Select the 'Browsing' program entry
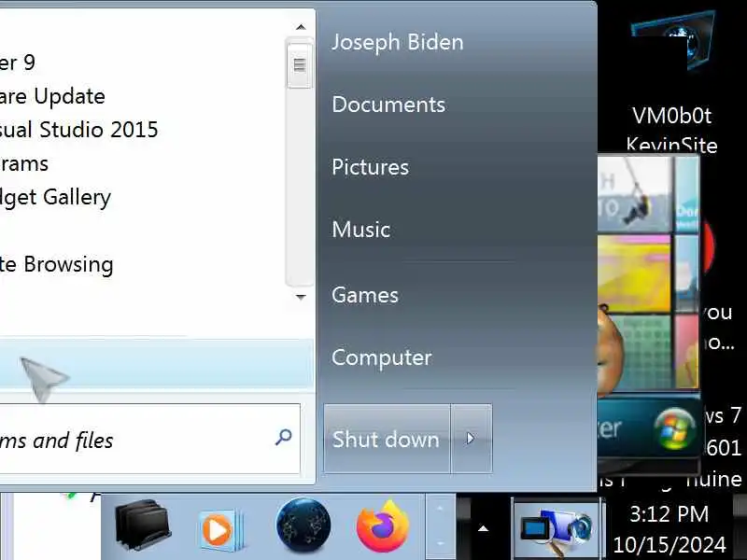Image resolution: width=747 pixels, height=560 pixels. [x=56, y=265]
